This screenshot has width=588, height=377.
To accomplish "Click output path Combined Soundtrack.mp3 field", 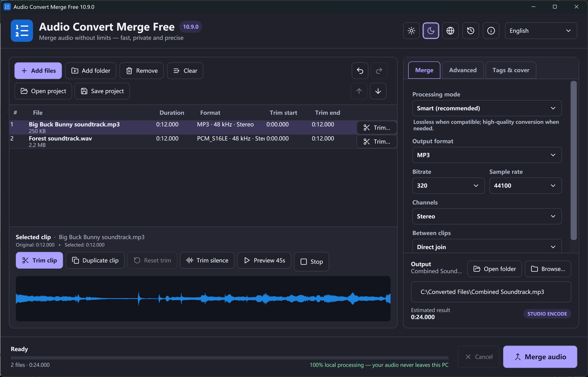I will click(491, 292).
